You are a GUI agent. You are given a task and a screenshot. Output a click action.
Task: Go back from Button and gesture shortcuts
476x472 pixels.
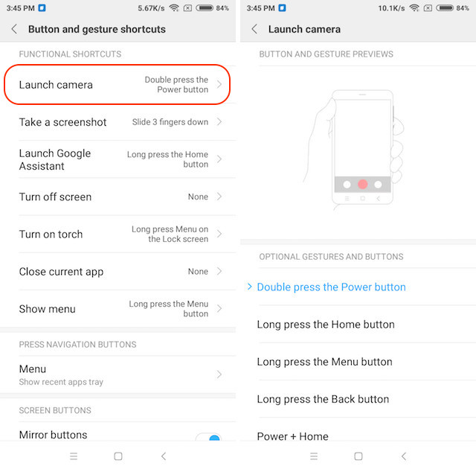coord(14,29)
